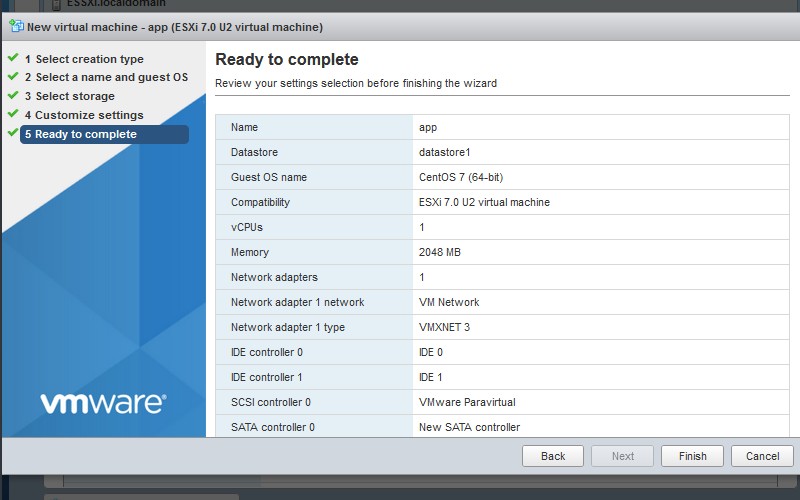
Task: Open step 3 Select storage
Action: click(x=70, y=96)
